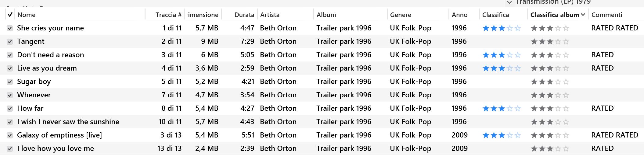Click blue star rating for She cries your name
This screenshot has height=167, width=644.
[502, 28]
